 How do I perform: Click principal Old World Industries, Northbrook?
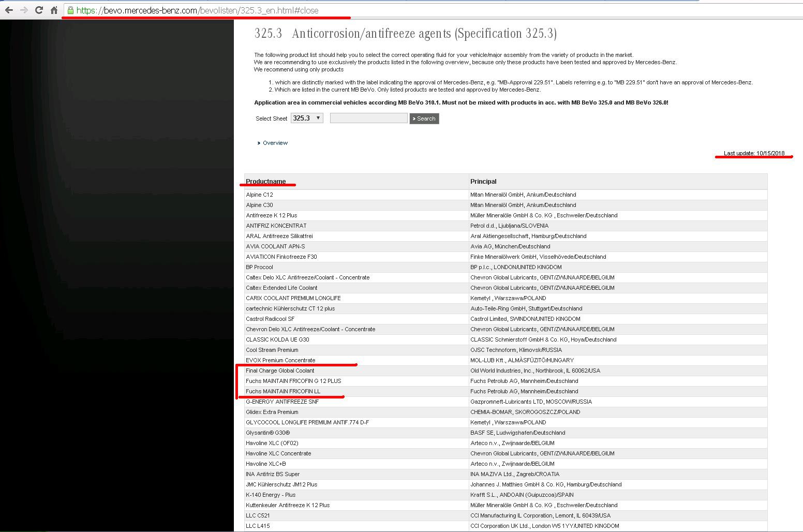click(x=536, y=371)
